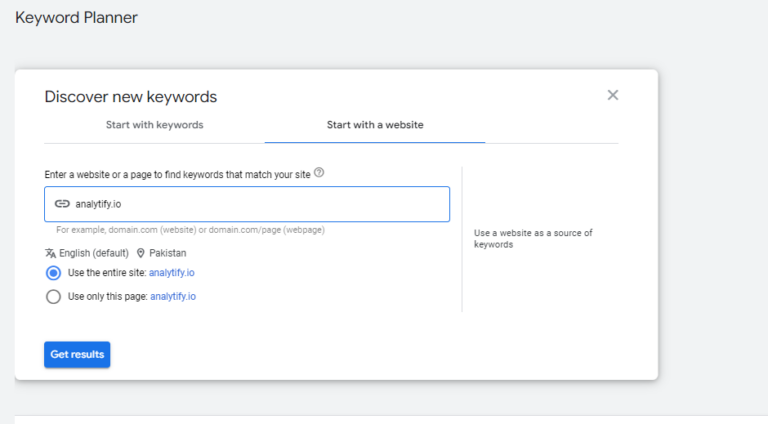Click the Enter a website instruction label
The width and height of the screenshot is (768, 424).
coord(177,175)
